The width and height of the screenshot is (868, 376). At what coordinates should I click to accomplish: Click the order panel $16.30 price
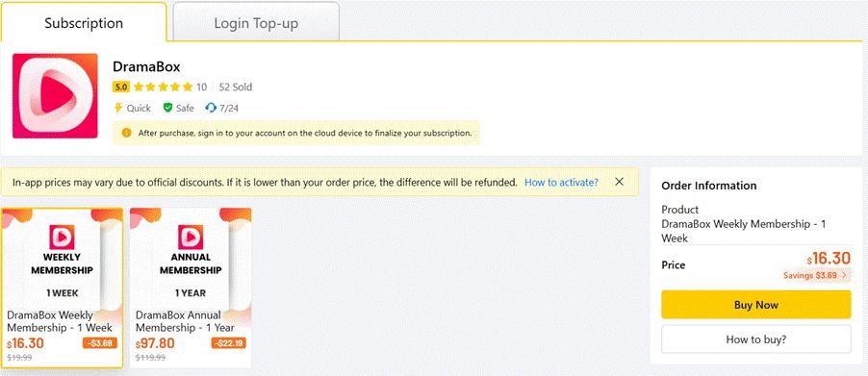[x=829, y=259]
